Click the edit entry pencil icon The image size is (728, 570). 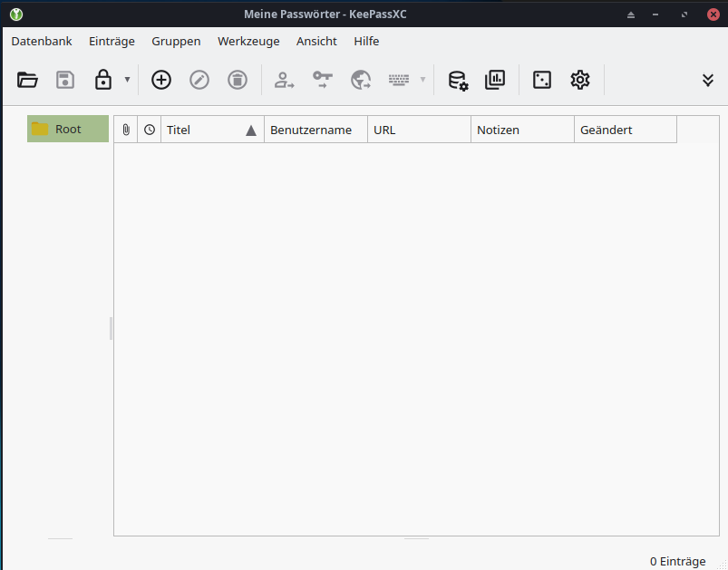click(x=199, y=80)
